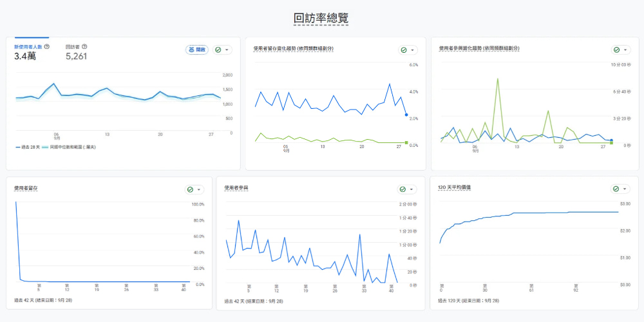Click the 2 分 00 秒 axis label

(x=408, y=204)
